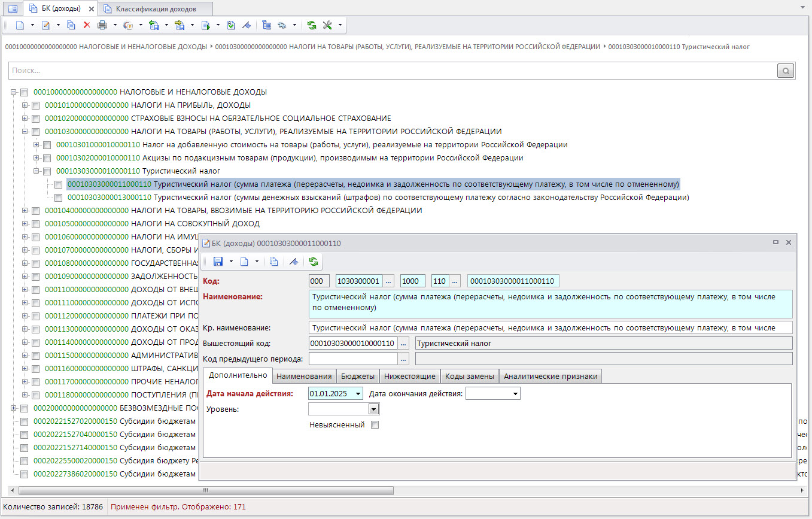Click the Наименование text area
Viewport: 812px width, 519px height.
point(551,304)
